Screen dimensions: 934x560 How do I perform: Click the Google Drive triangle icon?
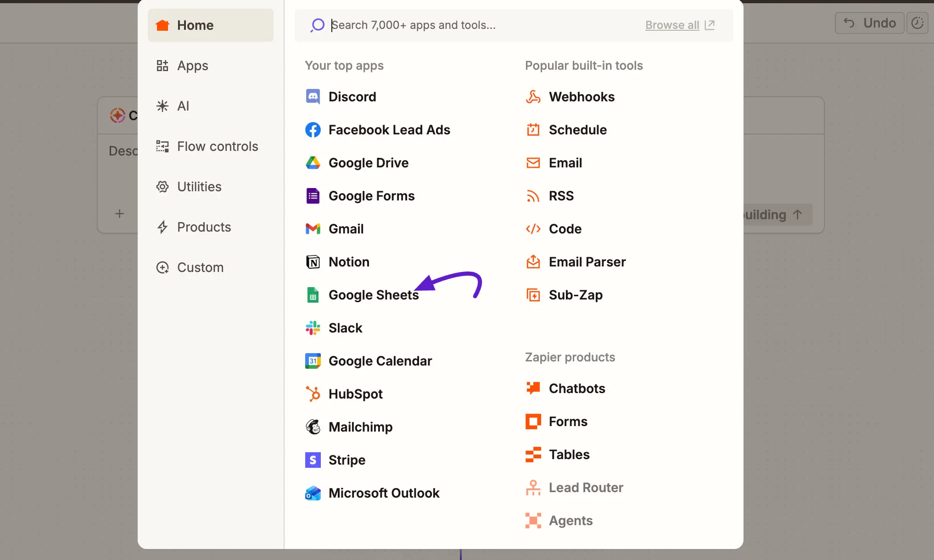(x=313, y=163)
